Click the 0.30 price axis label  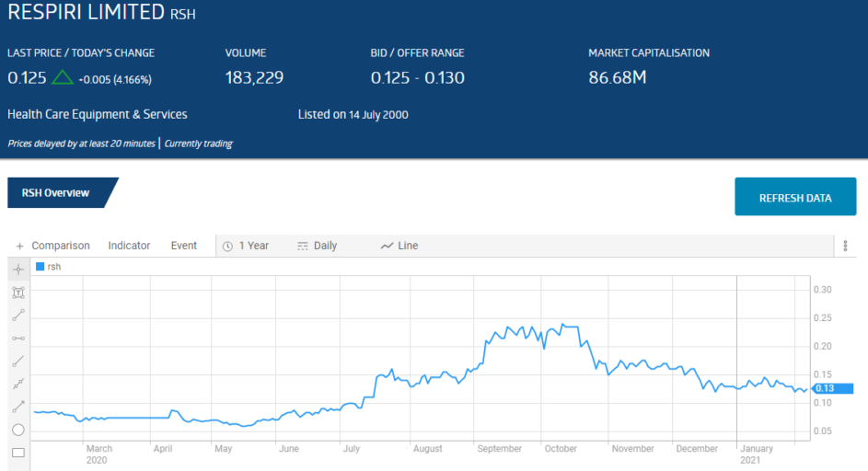click(822, 290)
